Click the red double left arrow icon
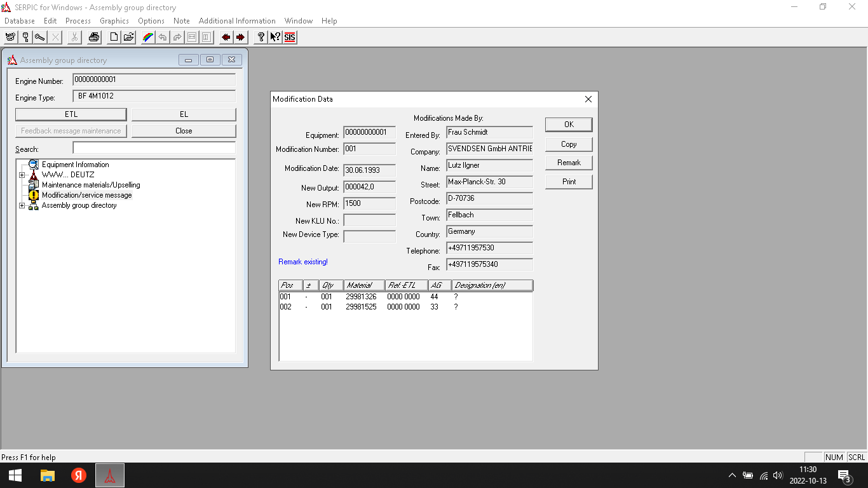The width and height of the screenshot is (868, 488). click(226, 37)
